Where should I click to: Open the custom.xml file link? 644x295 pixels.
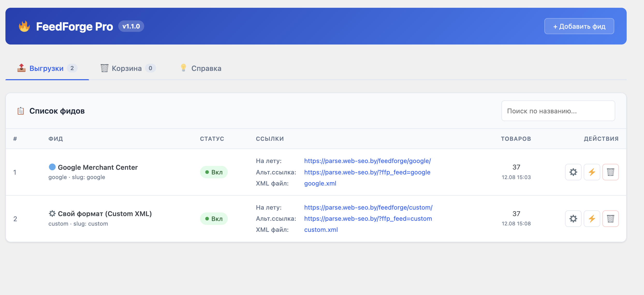(321, 230)
